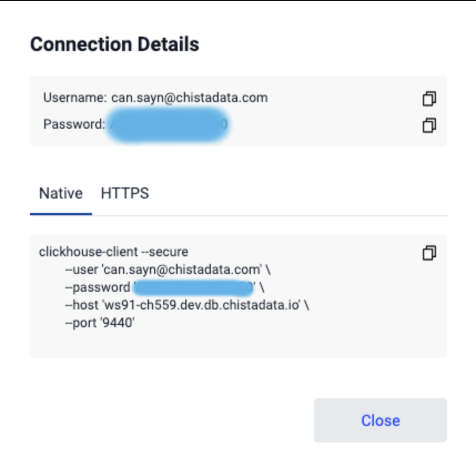
Task: Click the Password label
Action: (74, 124)
